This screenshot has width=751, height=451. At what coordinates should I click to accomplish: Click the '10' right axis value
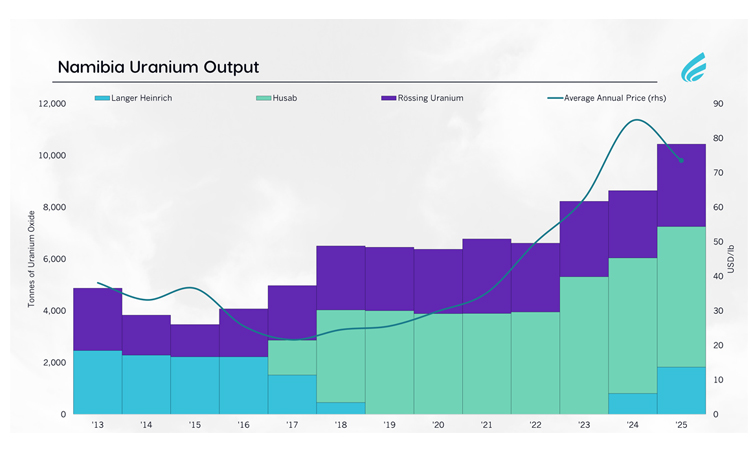(718, 380)
